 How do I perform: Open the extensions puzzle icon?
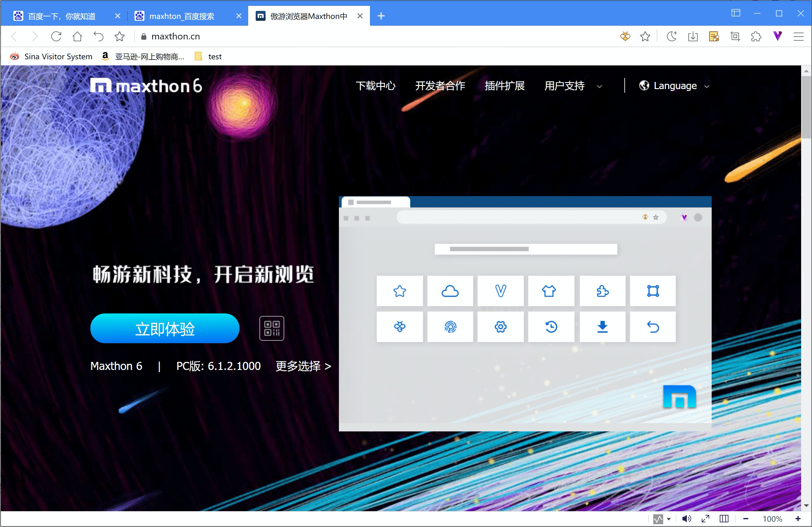pos(756,37)
